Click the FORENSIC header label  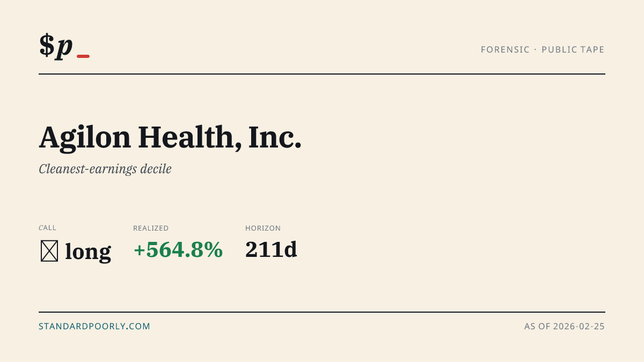[505, 49]
